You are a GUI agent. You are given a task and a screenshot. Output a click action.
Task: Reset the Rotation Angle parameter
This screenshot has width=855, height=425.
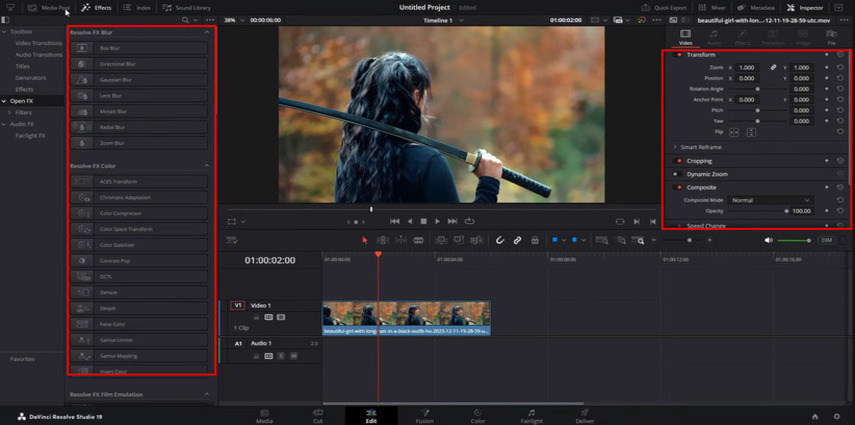pyautogui.click(x=840, y=89)
